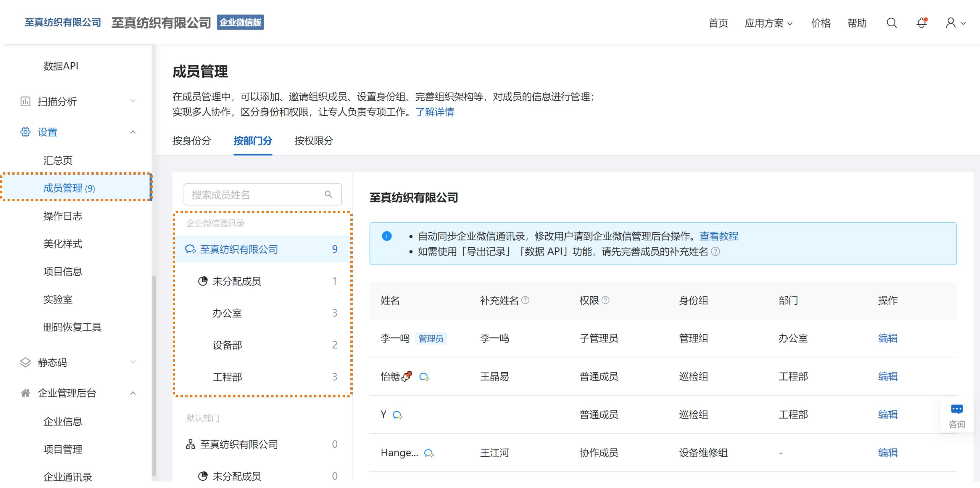Image resolution: width=980 pixels, height=488 pixels.
Task: Click the blue info icon in notice
Action: tap(386, 236)
